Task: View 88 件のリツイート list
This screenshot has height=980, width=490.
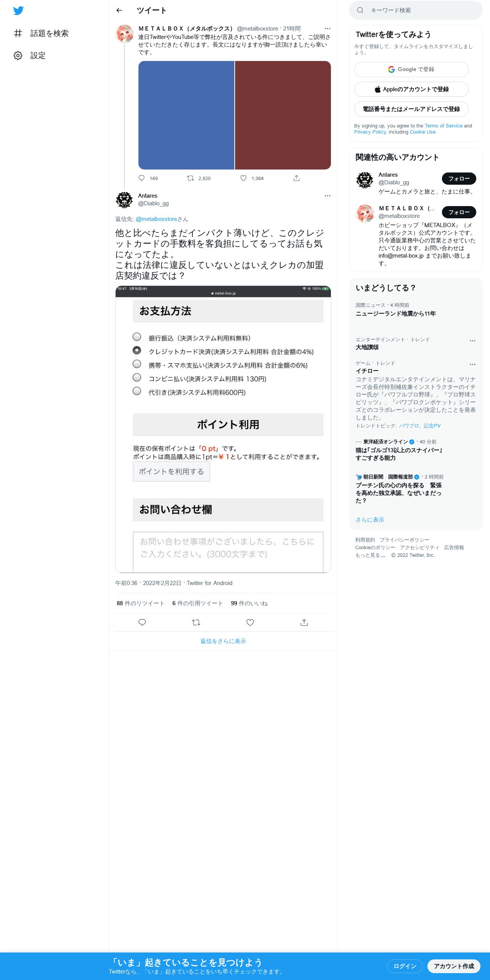Action: pyautogui.click(x=140, y=603)
